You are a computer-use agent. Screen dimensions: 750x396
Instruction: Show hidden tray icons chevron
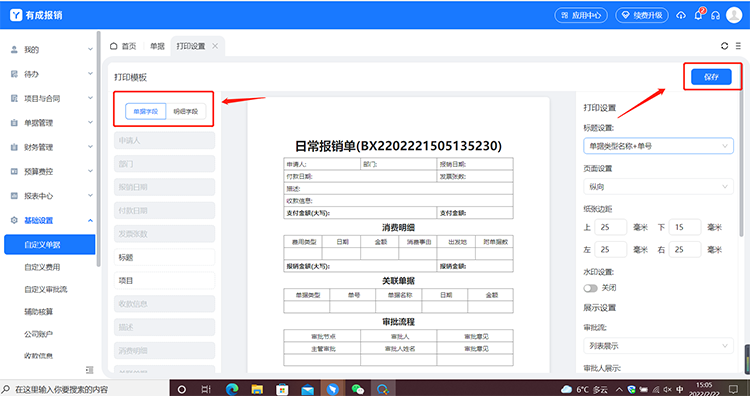coord(619,389)
